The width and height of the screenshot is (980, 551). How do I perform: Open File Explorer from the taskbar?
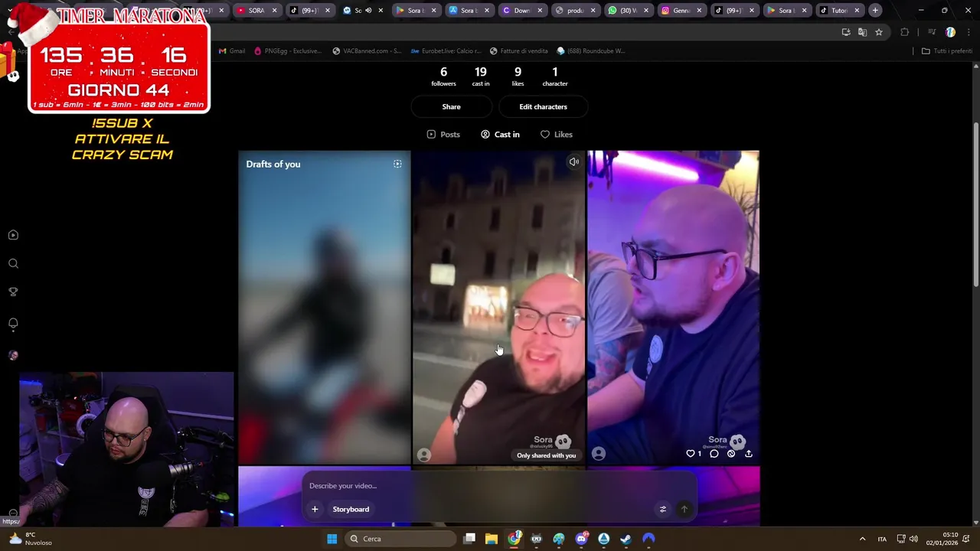click(x=492, y=539)
